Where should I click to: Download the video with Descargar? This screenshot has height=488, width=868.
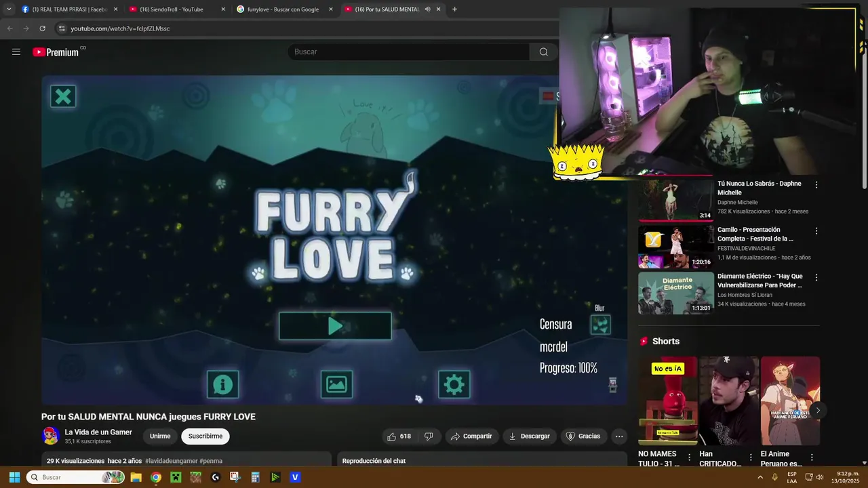click(x=530, y=436)
